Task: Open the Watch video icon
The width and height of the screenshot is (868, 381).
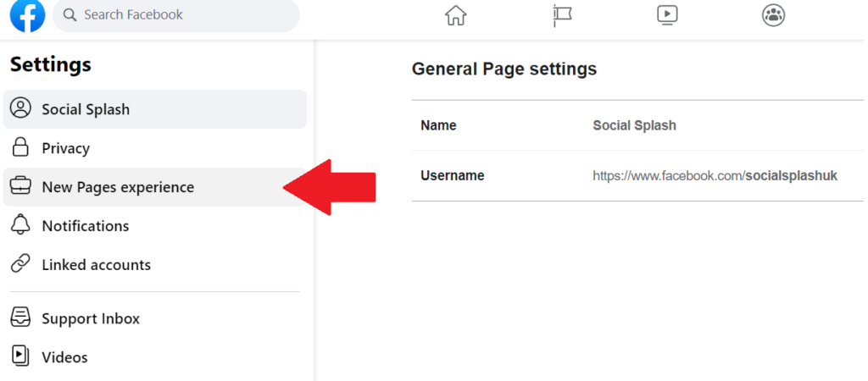Action: pyautogui.click(x=667, y=15)
